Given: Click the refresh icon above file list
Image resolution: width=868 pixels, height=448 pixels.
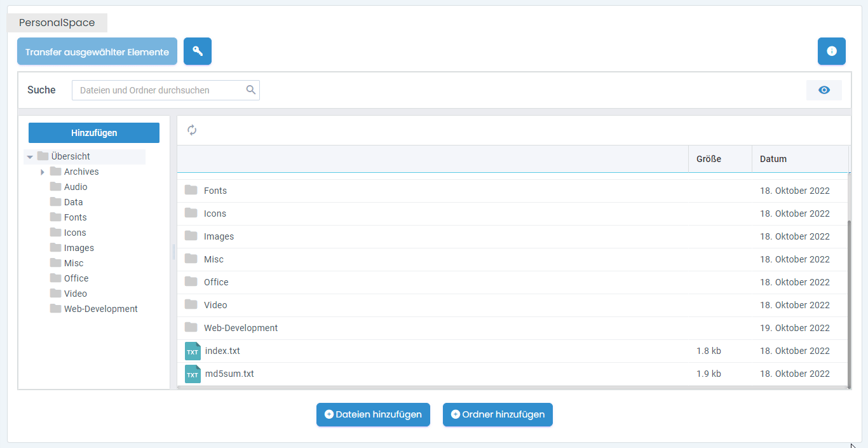Looking at the screenshot, I should pos(192,130).
